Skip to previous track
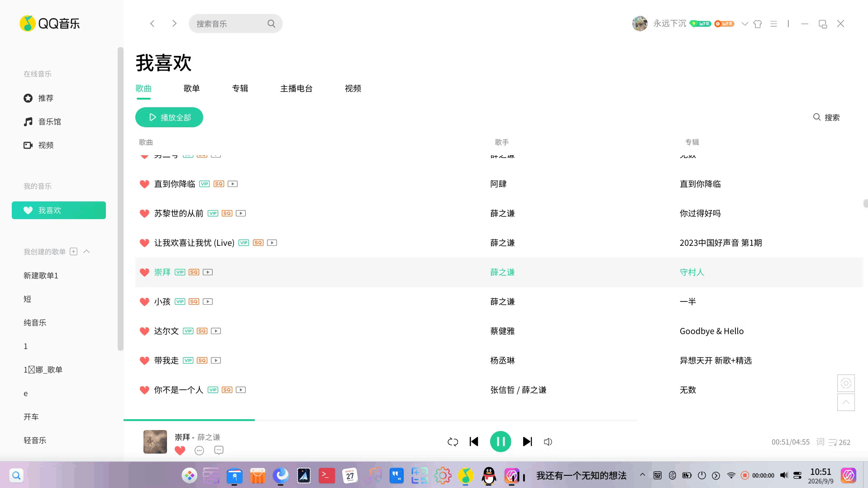 (x=474, y=441)
